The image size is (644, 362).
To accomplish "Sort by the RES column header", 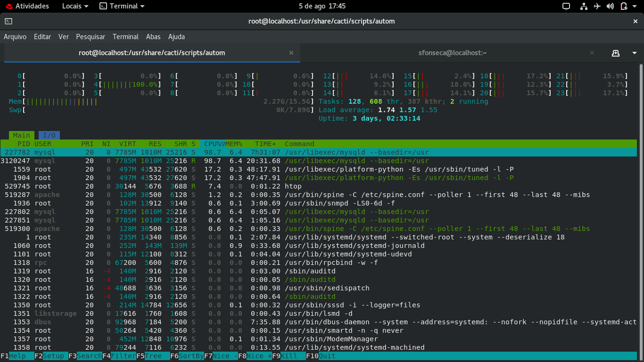I will click(x=155, y=144).
